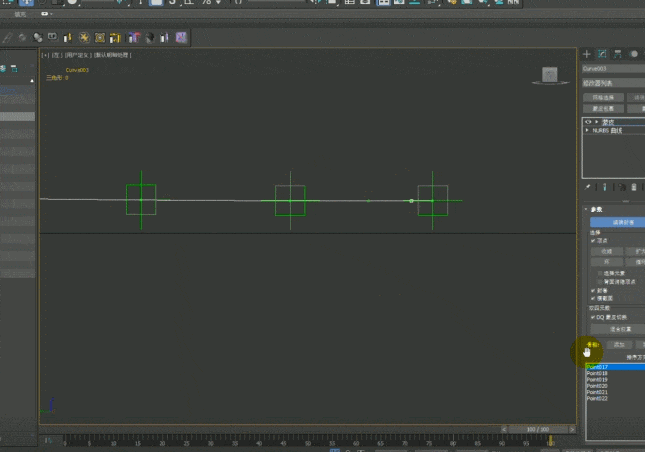Open the Motion panel circle icon
Screen dimensions: 645x452
pos(634,54)
